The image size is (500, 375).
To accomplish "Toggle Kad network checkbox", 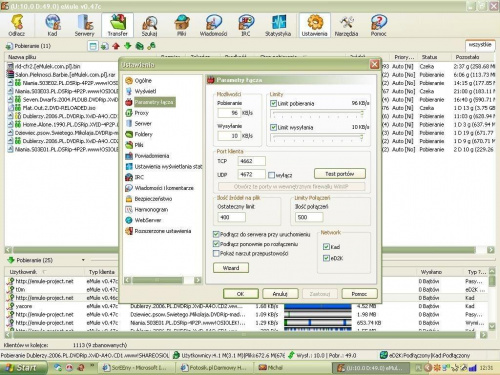I will point(326,247).
